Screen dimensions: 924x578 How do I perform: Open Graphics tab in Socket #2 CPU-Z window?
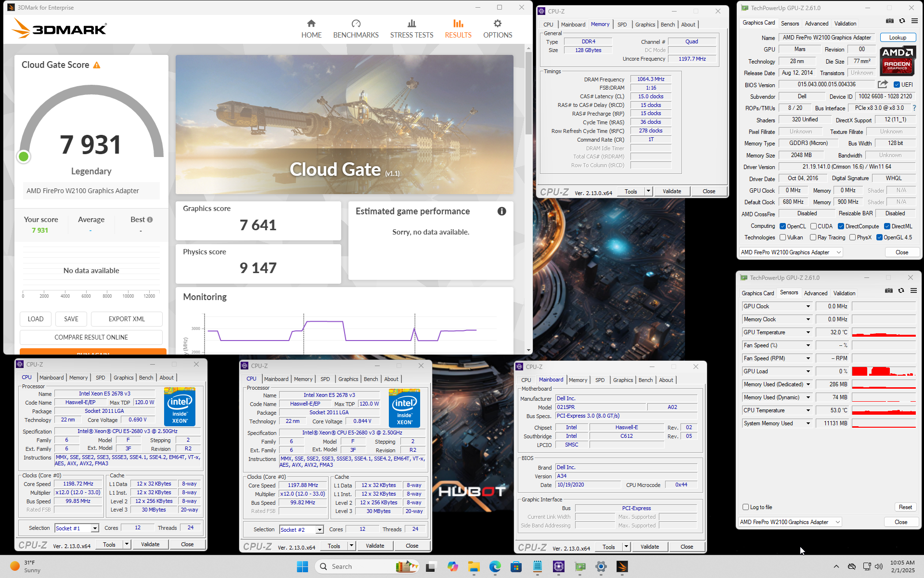tap(348, 379)
